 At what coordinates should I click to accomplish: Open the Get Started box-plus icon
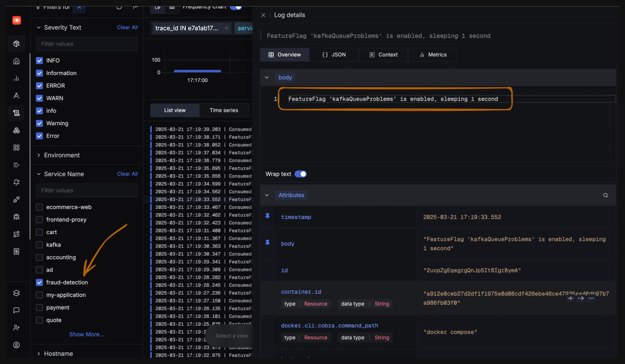[x=16, y=44]
